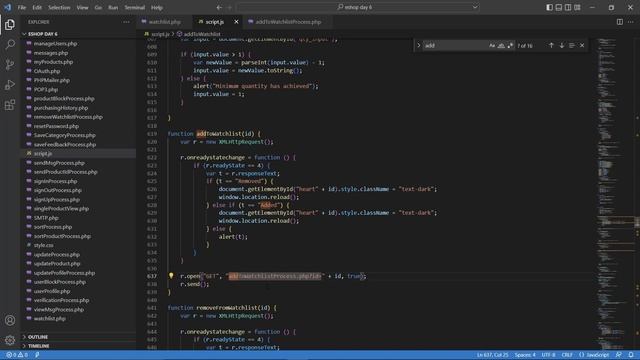The width and height of the screenshot is (640, 360).
Task: Open the Manage gear icon
Action: point(10,340)
